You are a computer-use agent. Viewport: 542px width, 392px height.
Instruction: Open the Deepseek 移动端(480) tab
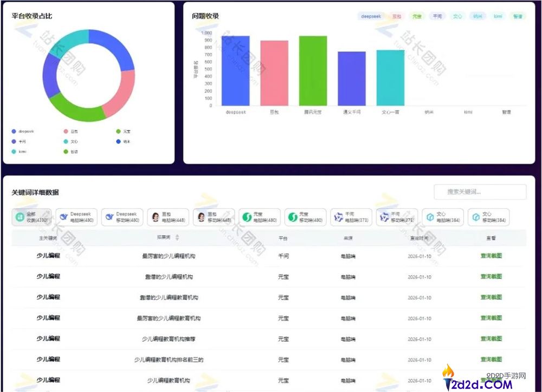click(x=122, y=217)
